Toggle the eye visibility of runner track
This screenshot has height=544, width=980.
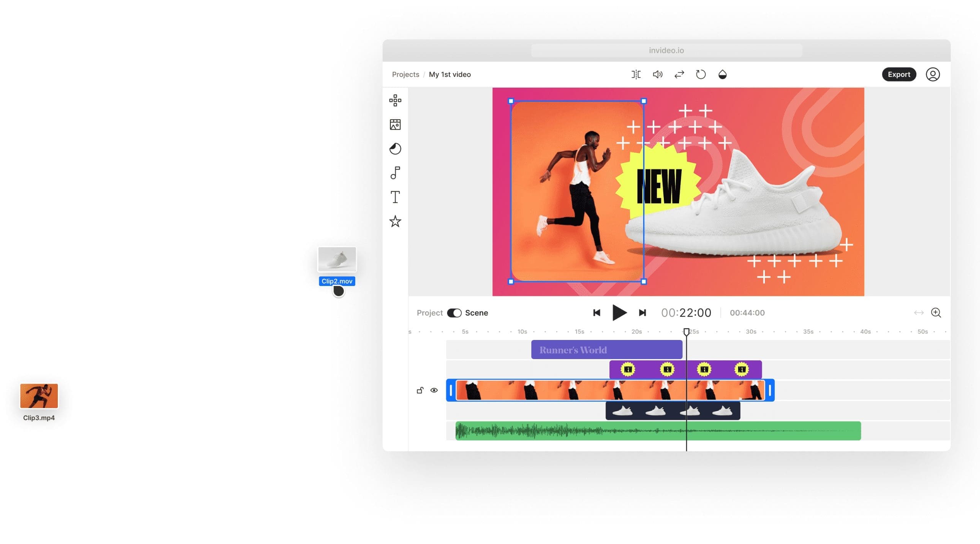coord(434,390)
